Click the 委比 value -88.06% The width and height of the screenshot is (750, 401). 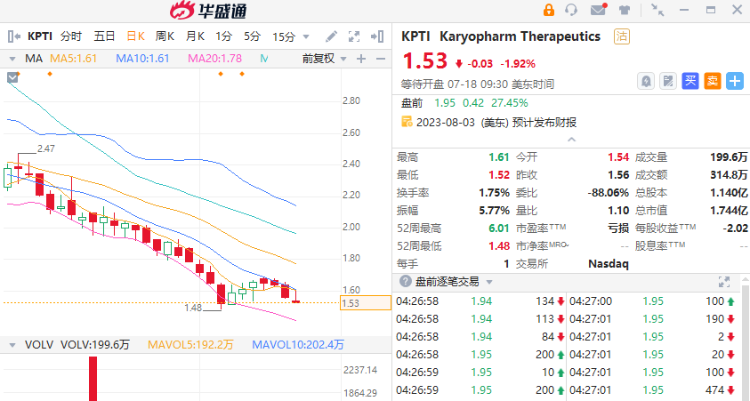click(608, 193)
